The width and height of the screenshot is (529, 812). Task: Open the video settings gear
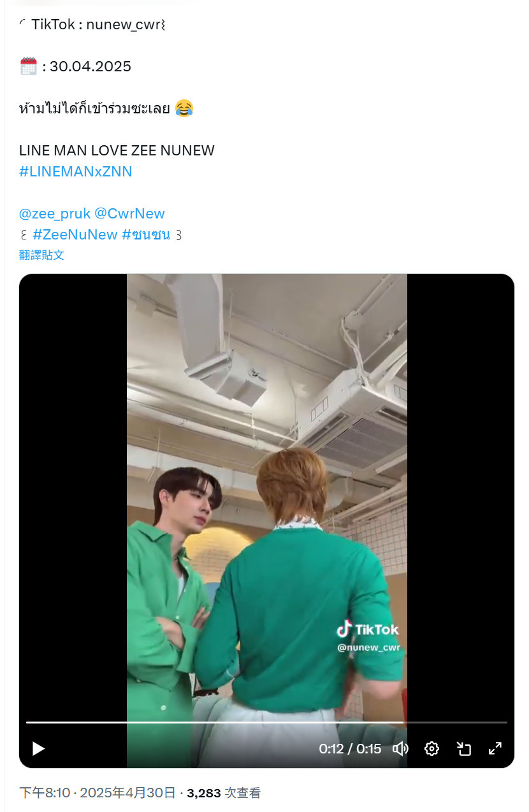point(431,748)
